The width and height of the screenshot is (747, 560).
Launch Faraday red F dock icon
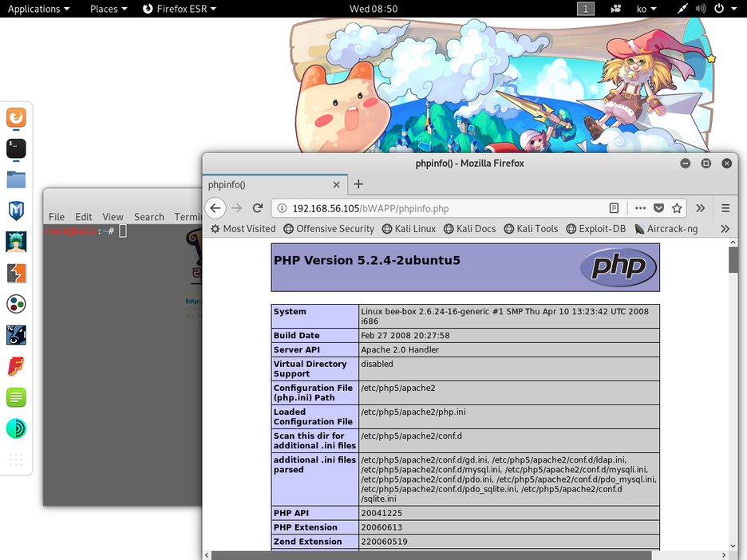coord(16,367)
